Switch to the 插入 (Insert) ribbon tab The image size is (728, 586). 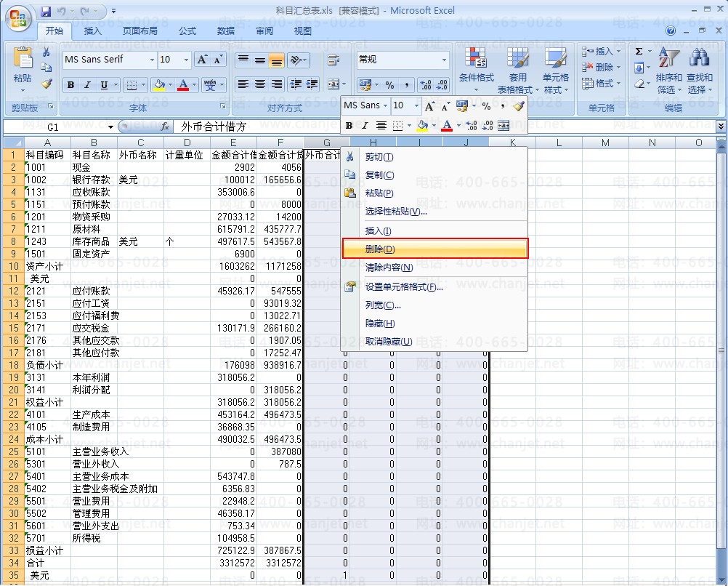coord(93,31)
